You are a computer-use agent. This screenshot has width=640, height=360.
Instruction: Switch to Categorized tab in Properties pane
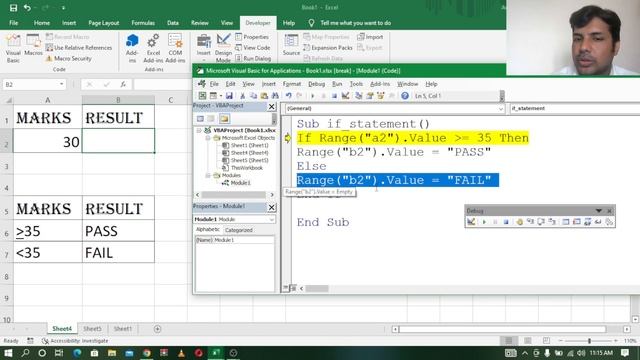coord(239,230)
